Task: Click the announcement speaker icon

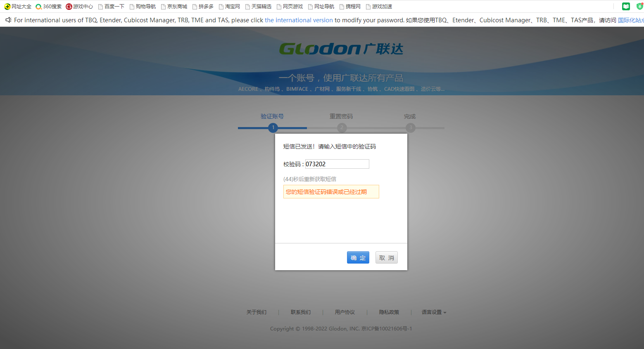Action: (x=8, y=20)
